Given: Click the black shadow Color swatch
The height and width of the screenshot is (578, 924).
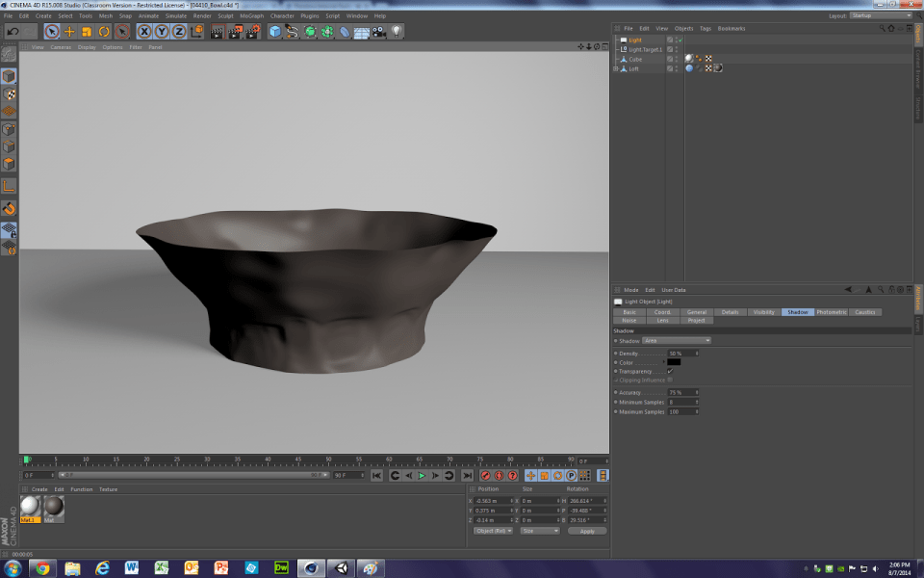Looking at the screenshot, I should click(x=674, y=362).
